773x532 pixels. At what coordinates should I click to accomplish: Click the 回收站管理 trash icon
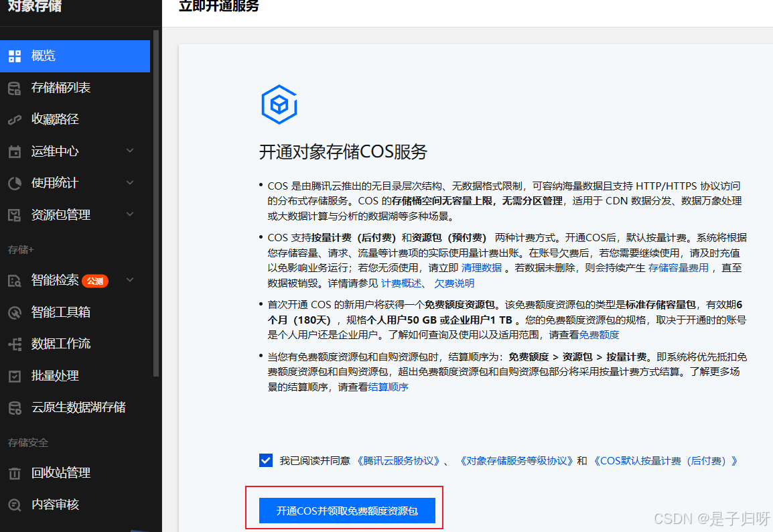point(15,473)
